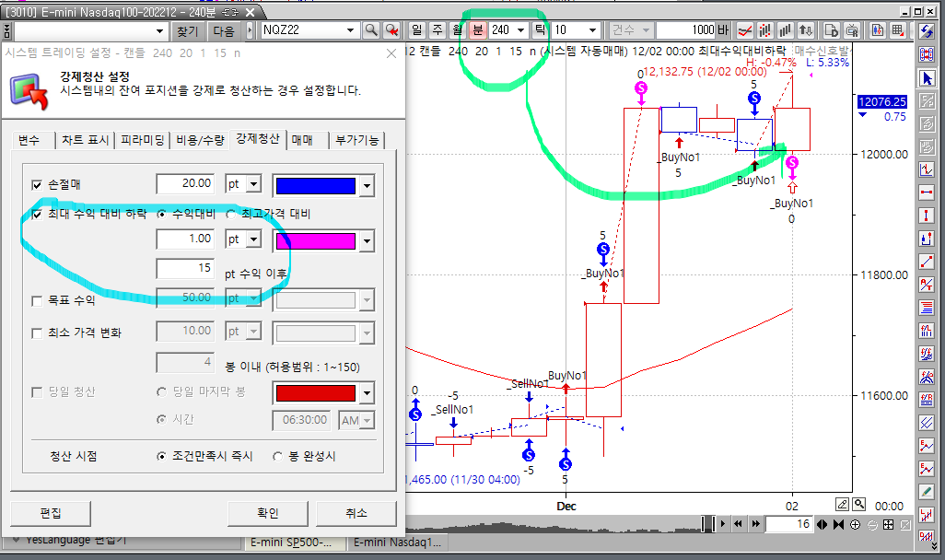Open the NQZ22 symbol dropdown

click(351, 30)
